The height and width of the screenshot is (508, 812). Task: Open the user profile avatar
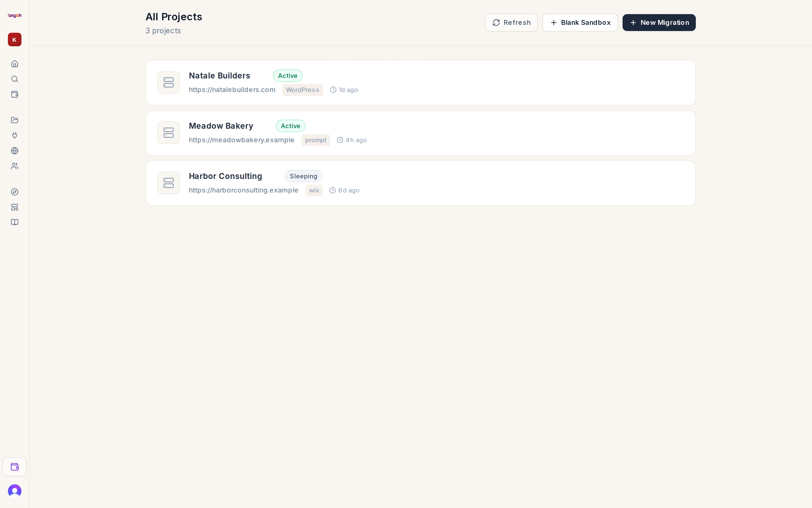coord(14,491)
